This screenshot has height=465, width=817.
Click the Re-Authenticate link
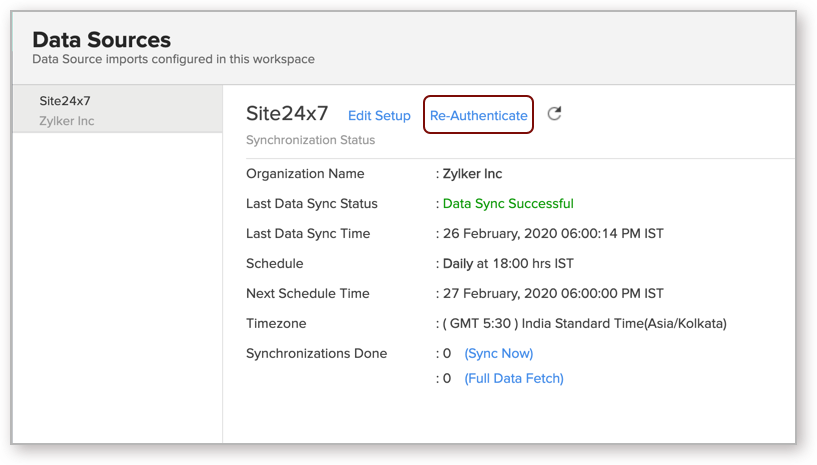(x=478, y=116)
